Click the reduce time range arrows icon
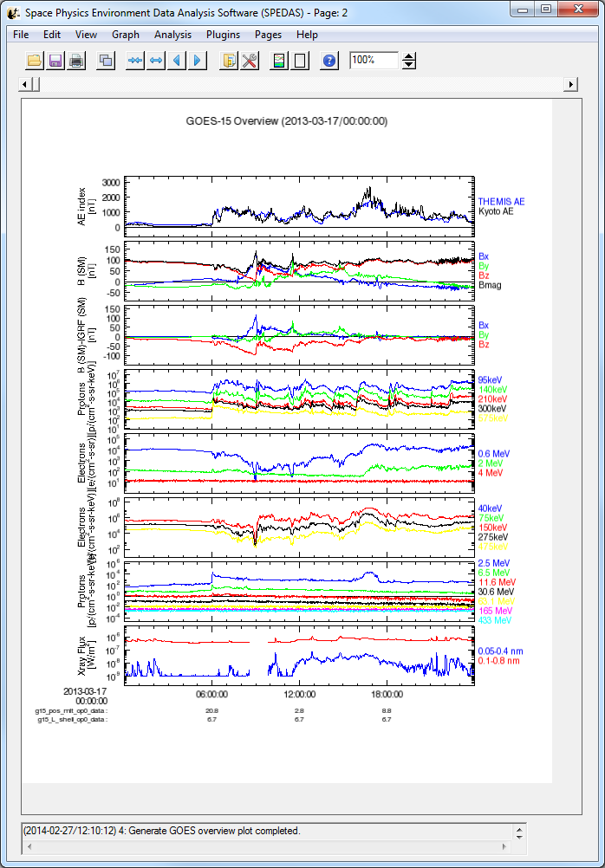This screenshot has height=868, width=605. pyautogui.click(x=135, y=61)
